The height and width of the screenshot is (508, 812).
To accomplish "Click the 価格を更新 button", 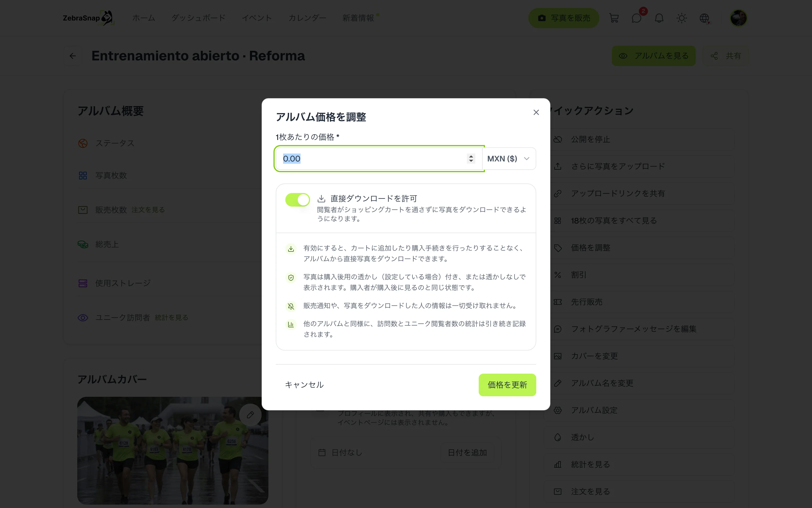I will tap(507, 385).
